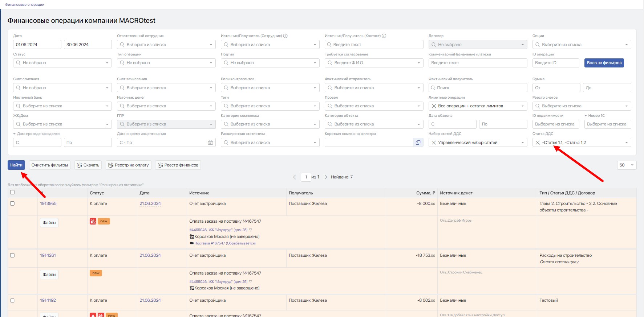Check the box for operation 1913955
This screenshot has width=644, height=317.
click(12, 203)
